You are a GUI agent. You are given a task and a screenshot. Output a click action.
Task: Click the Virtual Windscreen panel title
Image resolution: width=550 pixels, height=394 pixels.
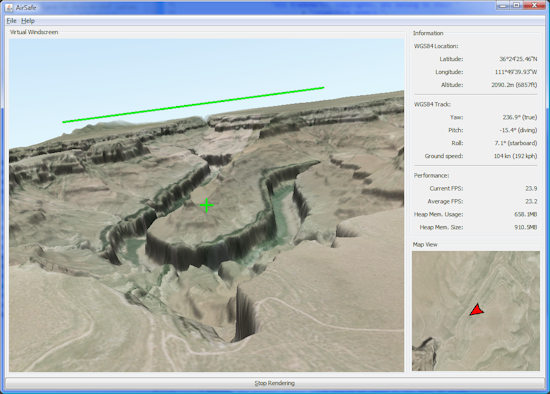[34, 32]
